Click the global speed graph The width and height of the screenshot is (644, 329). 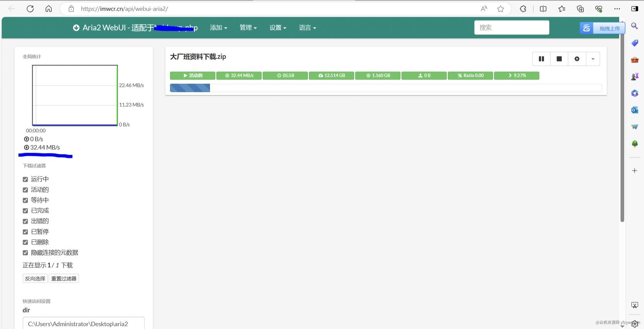(75, 95)
